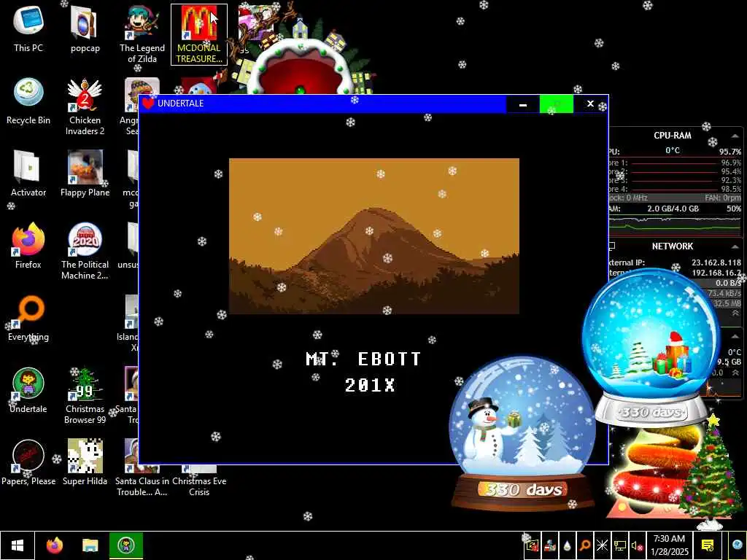Open File Explorer from the taskbar
The height and width of the screenshot is (560, 747).
(x=90, y=545)
